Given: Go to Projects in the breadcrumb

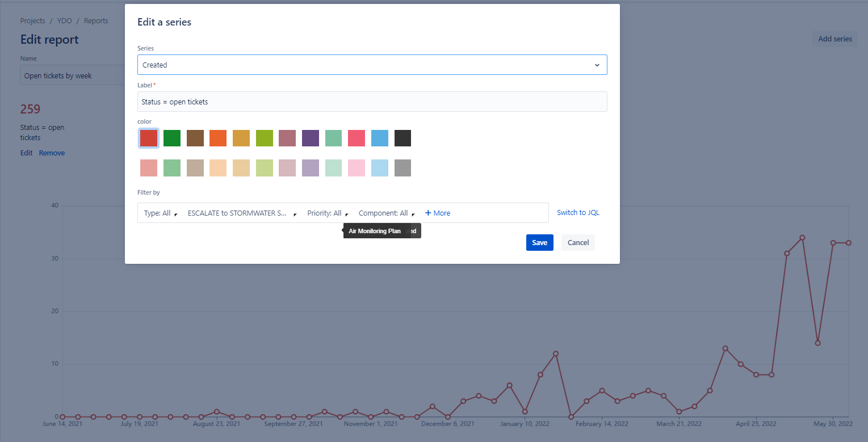Looking at the screenshot, I should 32,21.
